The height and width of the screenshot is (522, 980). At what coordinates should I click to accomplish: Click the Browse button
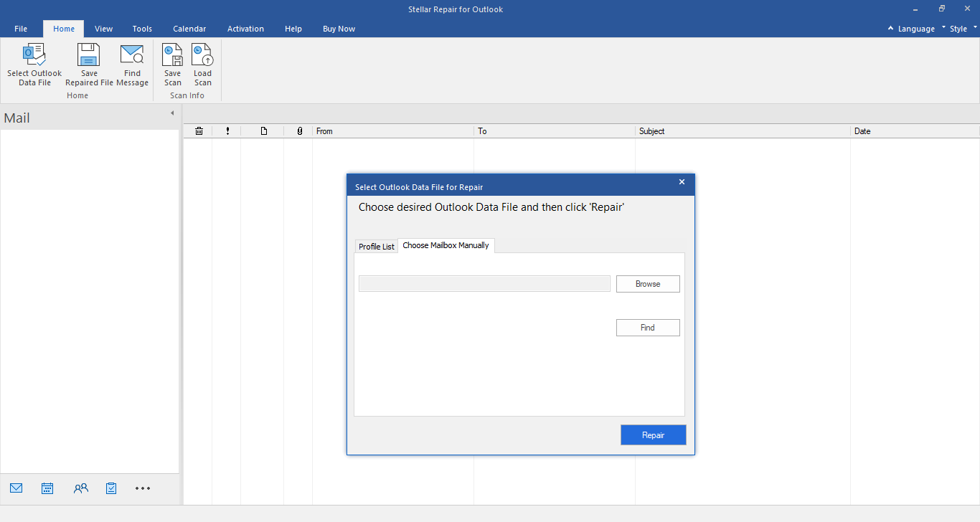(x=648, y=284)
